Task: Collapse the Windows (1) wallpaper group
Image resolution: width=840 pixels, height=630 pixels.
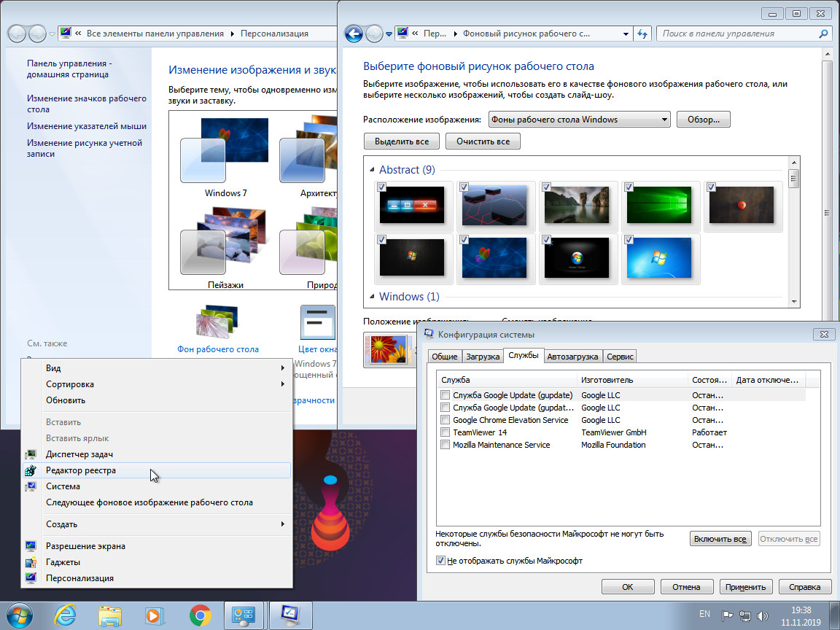Action: pos(372,297)
